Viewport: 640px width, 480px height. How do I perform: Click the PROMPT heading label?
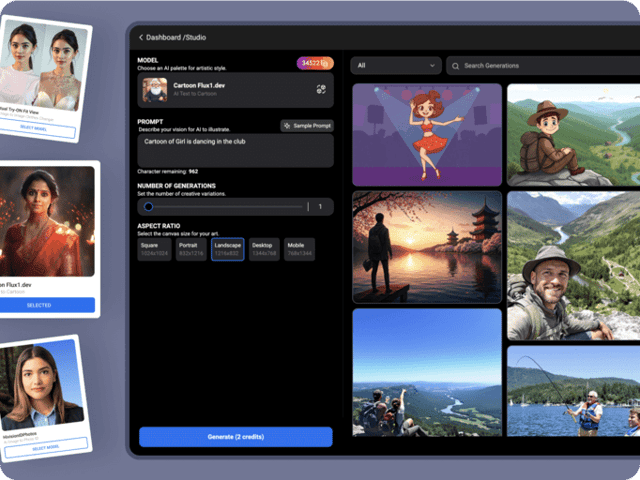coord(150,122)
